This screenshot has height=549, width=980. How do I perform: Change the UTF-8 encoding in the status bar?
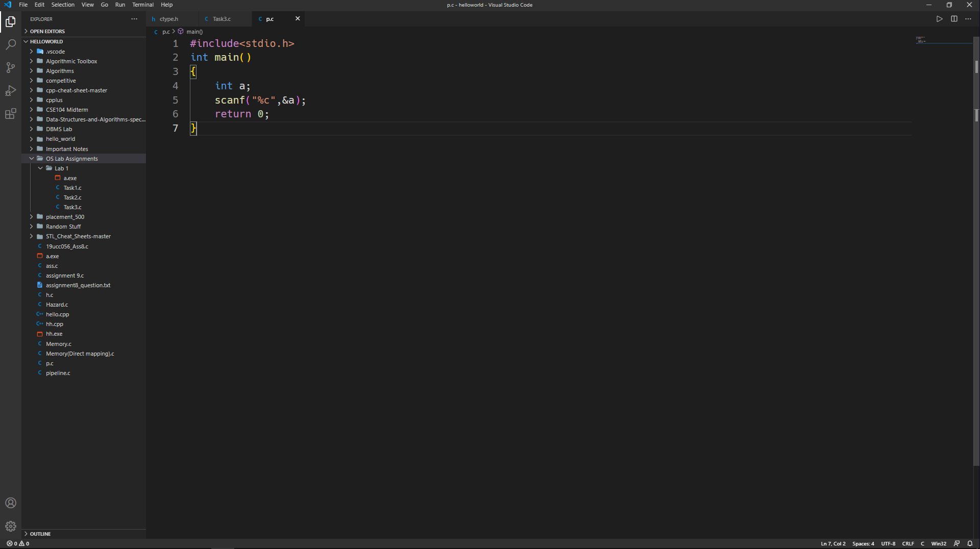click(889, 543)
